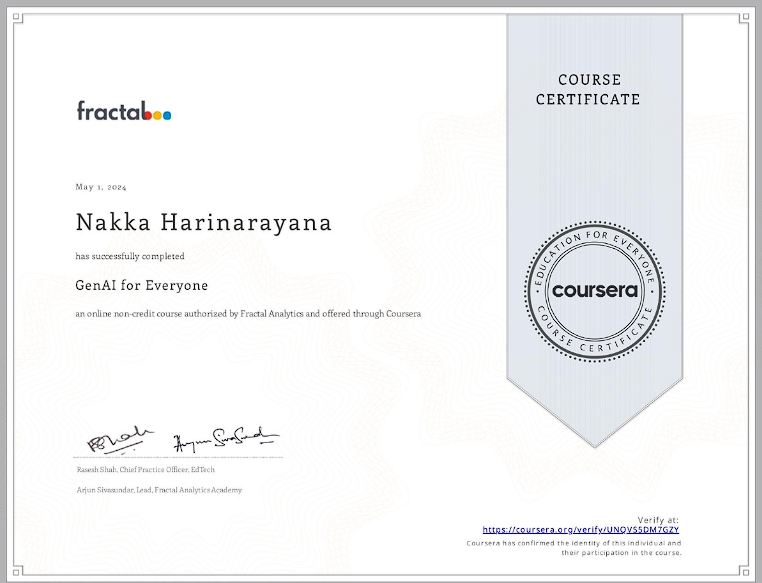Select the name Nakka Harinarayana

coord(204,223)
